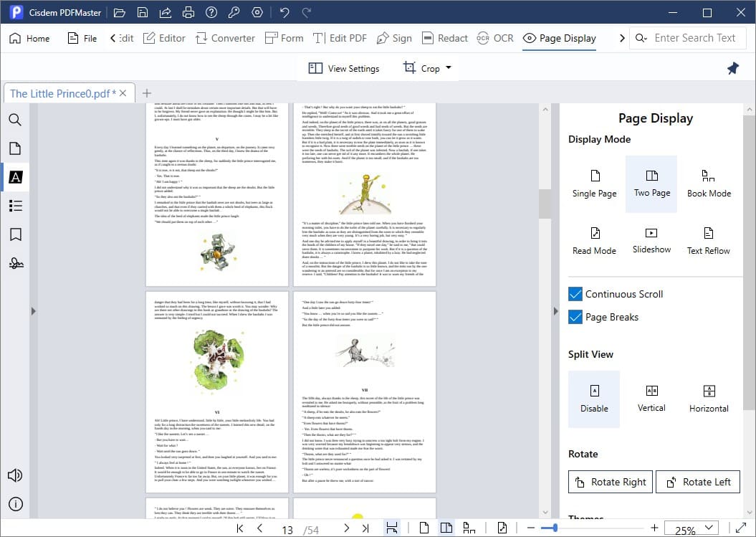Redo the last action
This screenshot has width=756, height=537.
[307, 12]
